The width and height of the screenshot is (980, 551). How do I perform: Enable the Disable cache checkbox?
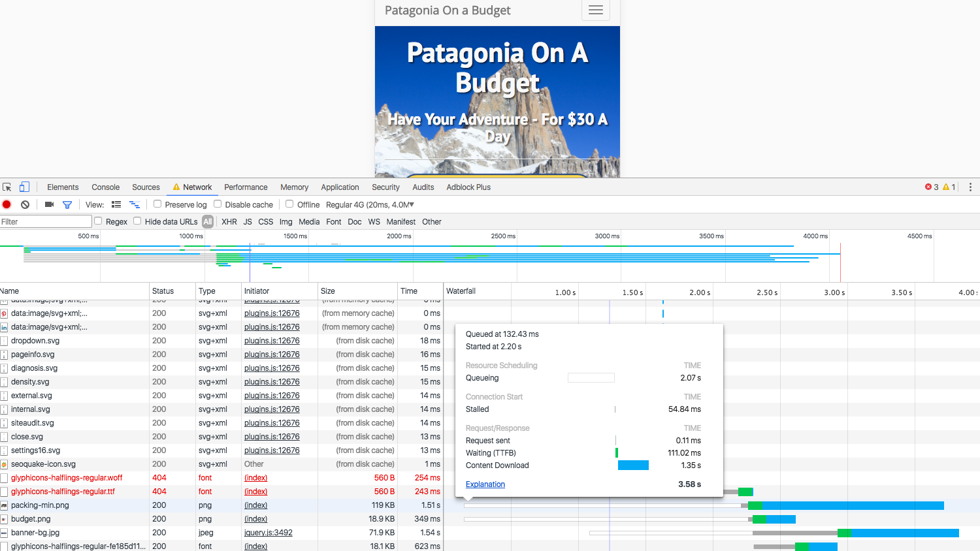tap(218, 204)
